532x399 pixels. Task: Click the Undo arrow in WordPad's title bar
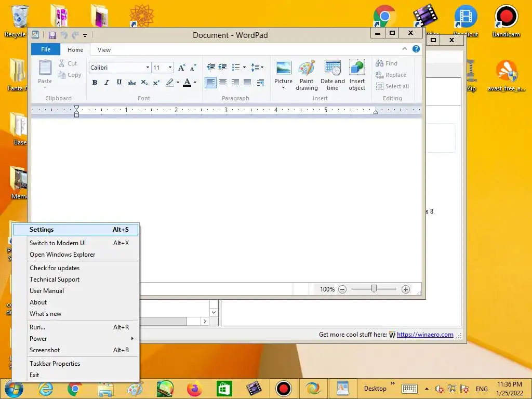click(64, 35)
